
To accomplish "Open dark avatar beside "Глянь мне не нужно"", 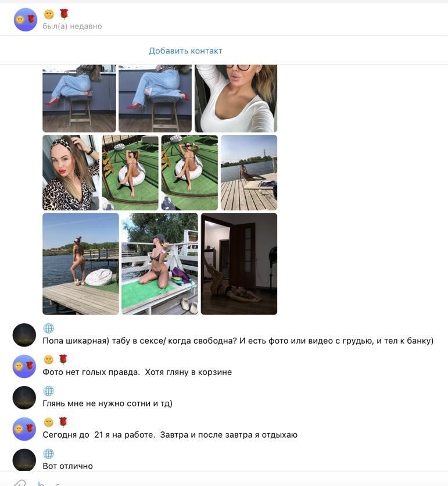I will point(24,398).
